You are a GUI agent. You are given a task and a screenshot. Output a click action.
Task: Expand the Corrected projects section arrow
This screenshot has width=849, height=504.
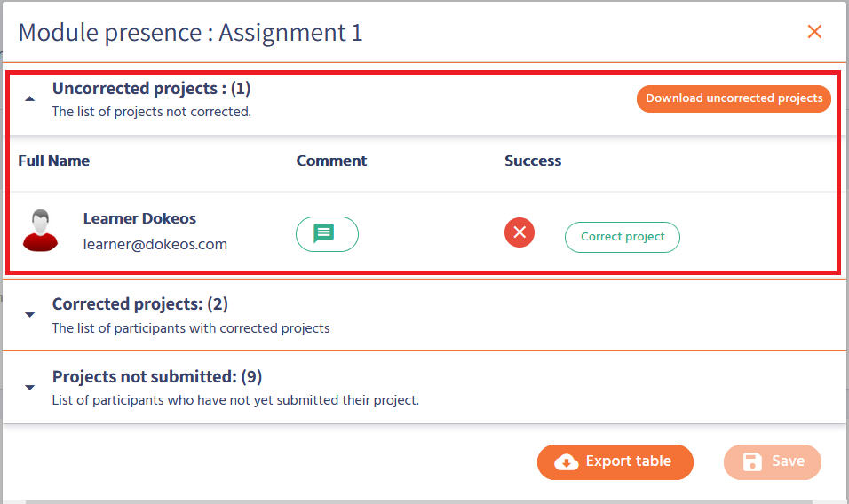30,315
